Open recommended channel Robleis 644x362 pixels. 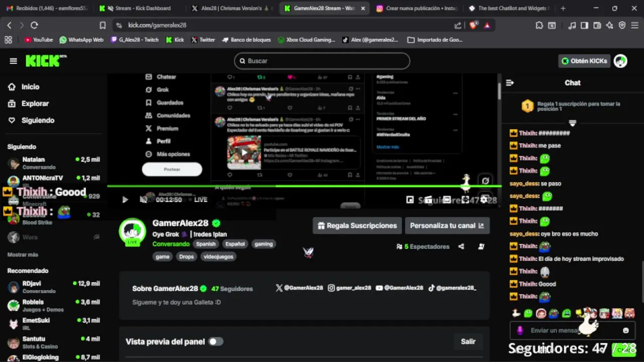tap(53, 305)
